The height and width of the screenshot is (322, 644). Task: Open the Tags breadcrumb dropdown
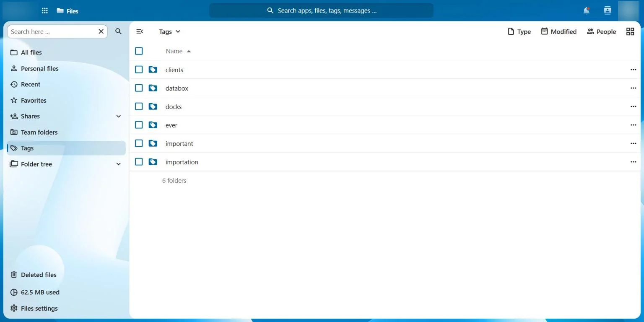(x=170, y=31)
